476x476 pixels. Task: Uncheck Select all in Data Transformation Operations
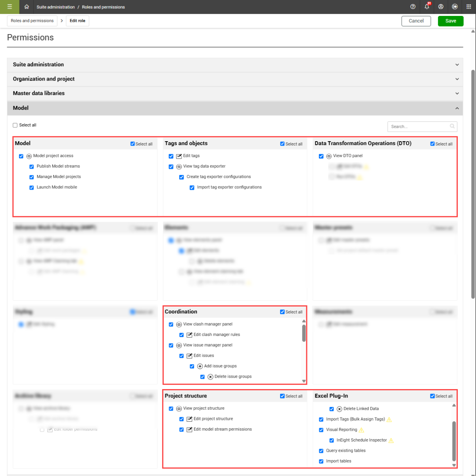[432, 144]
